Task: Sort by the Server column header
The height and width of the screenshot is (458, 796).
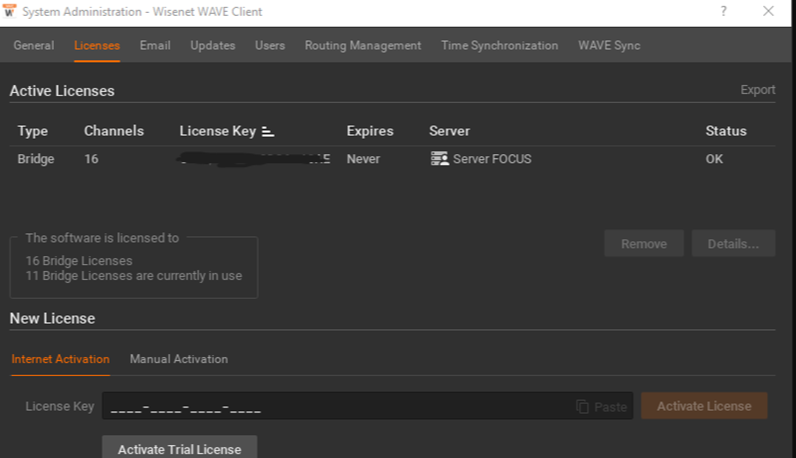Action: click(x=449, y=131)
